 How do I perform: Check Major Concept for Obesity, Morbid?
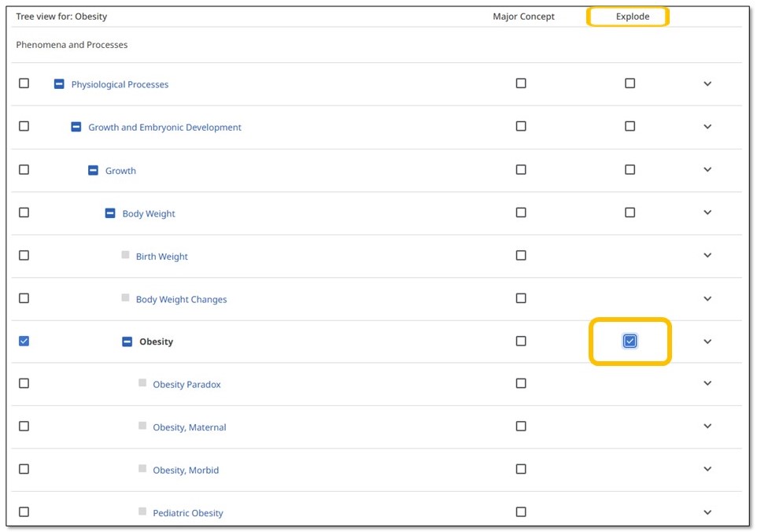[521, 469]
